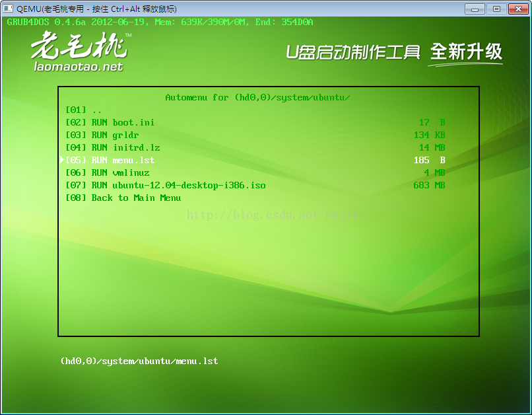Click the GRUB4DOS 0.4.6a version line

point(160,22)
